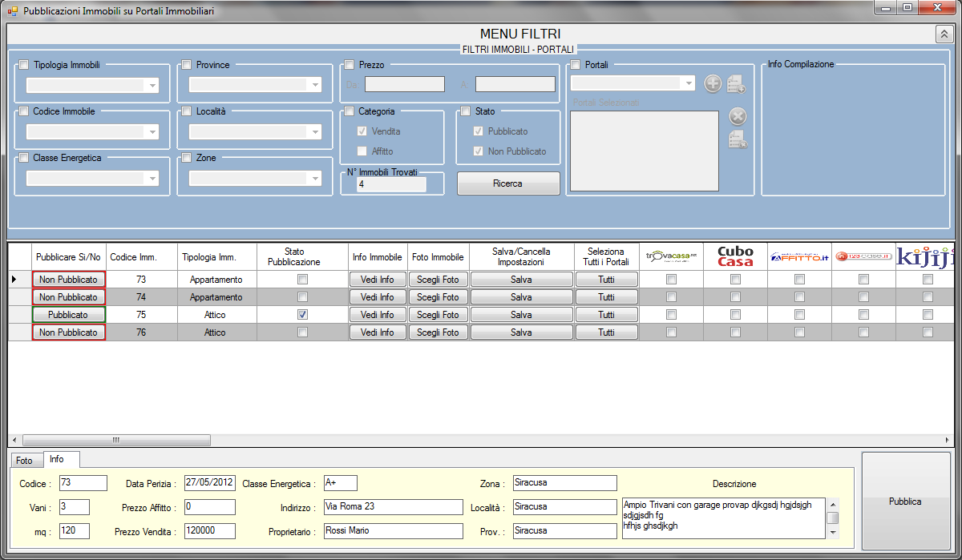Image resolution: width=962 pixels, height=560 pixels.
Task: Click the Codice field showing 73
Action: click(83, 483)
